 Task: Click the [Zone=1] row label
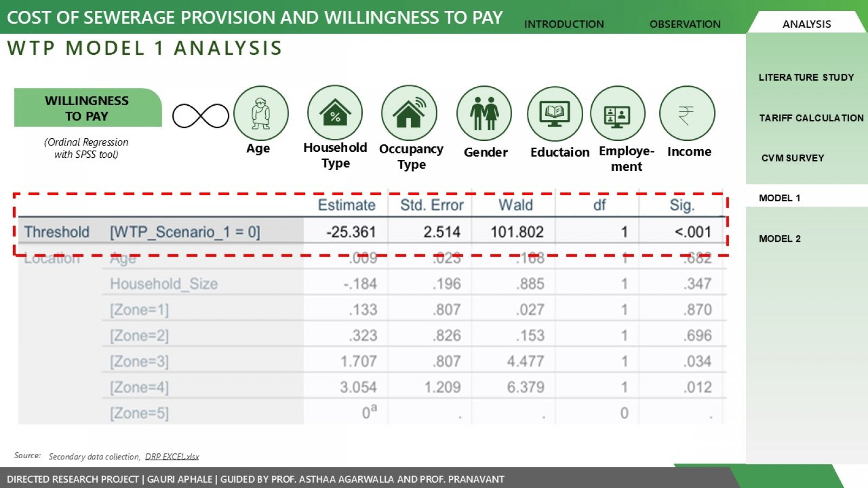pyautogui.click(x=139, y=310)
